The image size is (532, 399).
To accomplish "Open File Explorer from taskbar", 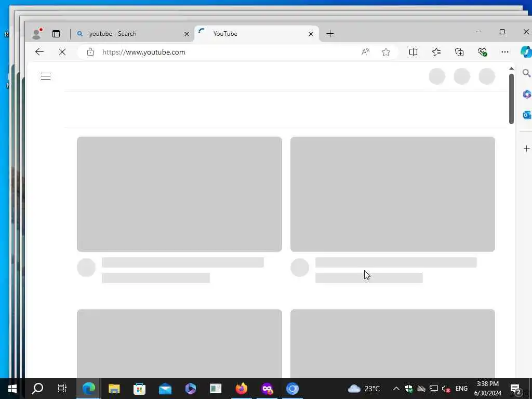I will pyautogui.click(x=114, y=389).
